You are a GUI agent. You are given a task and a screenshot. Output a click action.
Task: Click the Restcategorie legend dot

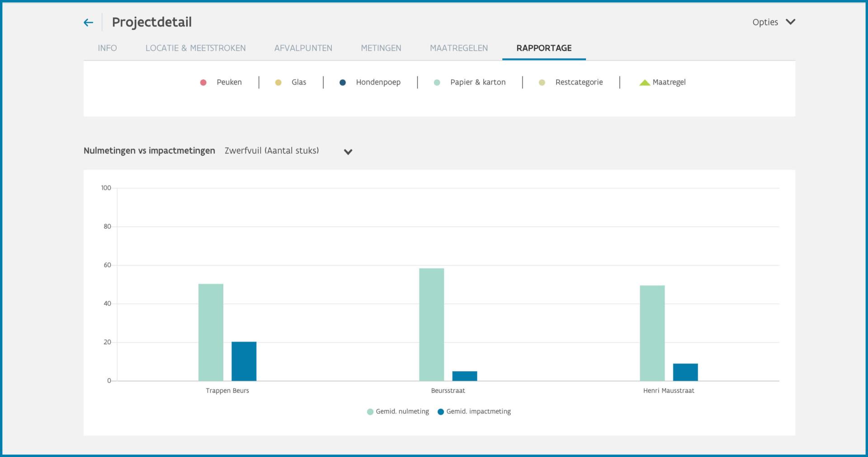click(x=542, y=82)
